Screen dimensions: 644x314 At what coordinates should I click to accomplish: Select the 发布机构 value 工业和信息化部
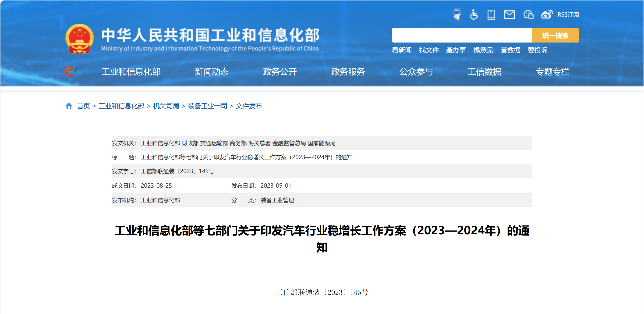click(160, 200)
